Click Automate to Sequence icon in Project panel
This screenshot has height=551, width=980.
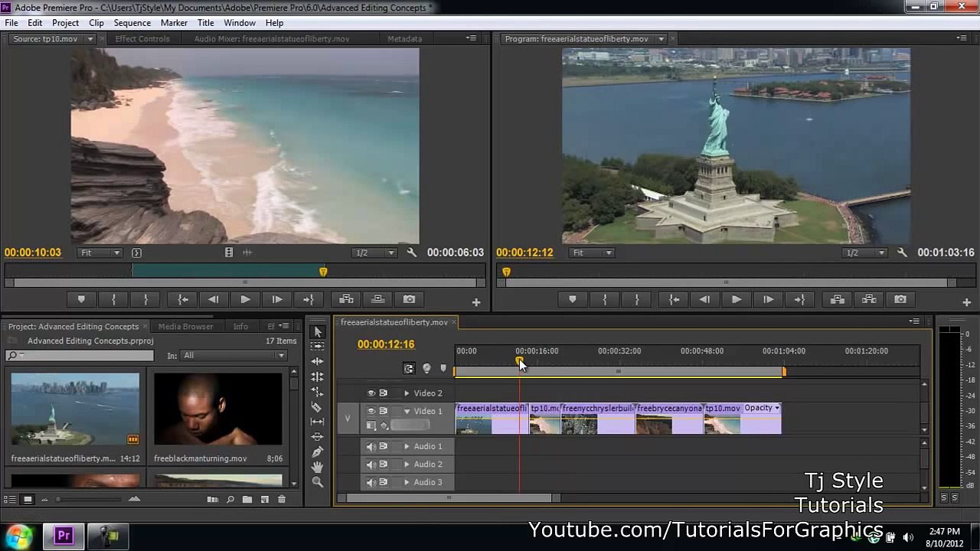point(213,500)
